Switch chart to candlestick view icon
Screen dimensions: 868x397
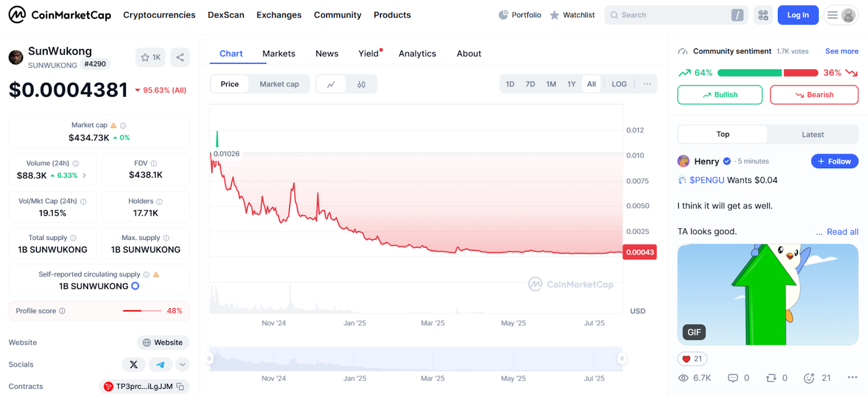coord(361,84)
